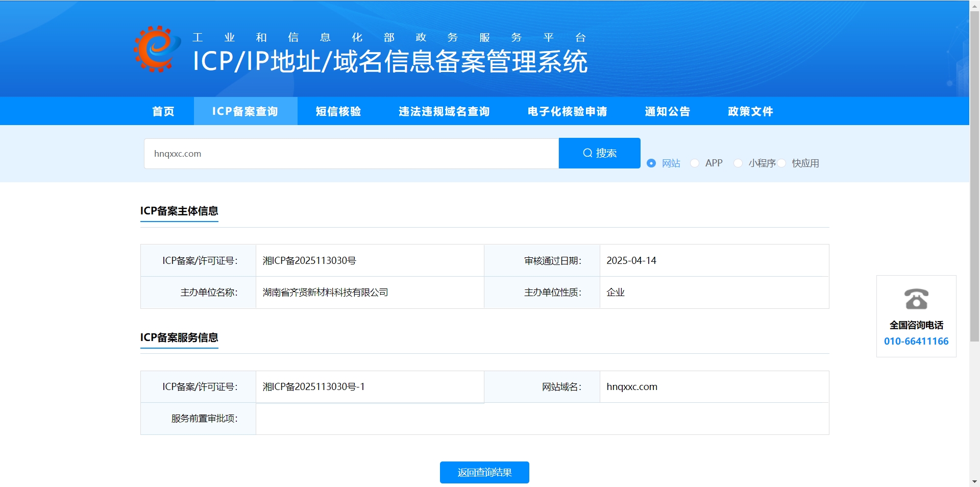Click service number 湘ICP备2025113030号-1
The height and width of the screenshot is (487, 980).
[314, 386]
